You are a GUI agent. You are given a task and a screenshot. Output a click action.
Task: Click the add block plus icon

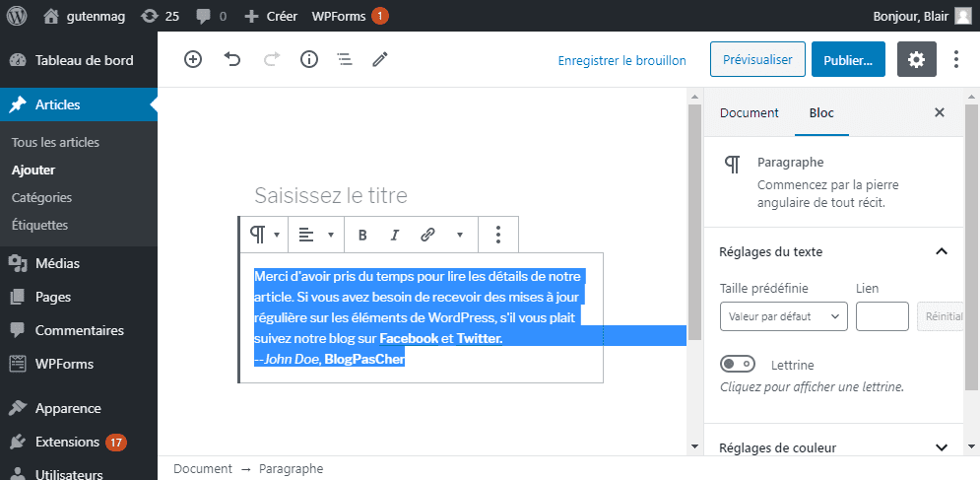click(x=193, y=59)
